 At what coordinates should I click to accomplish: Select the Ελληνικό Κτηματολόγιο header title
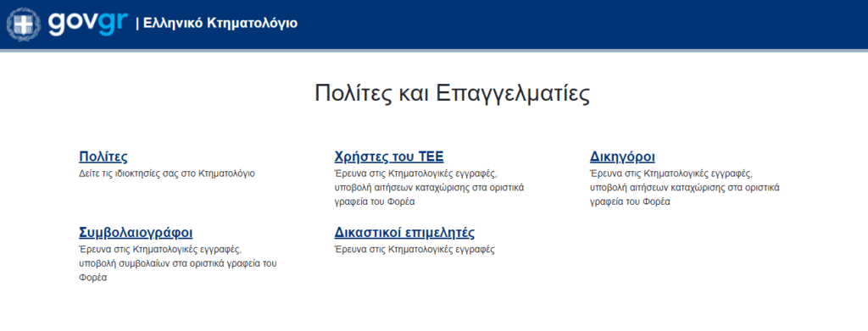[x=220, y=23]
